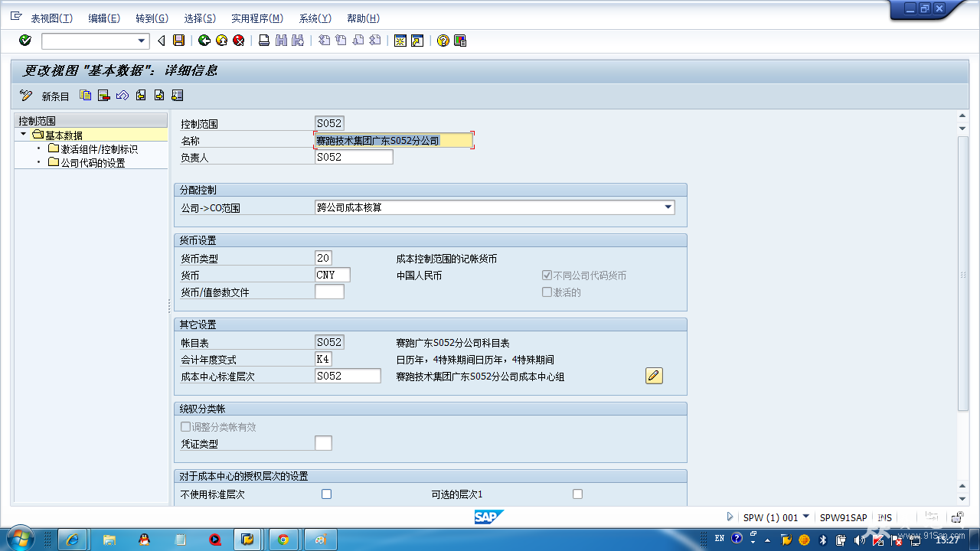
Task: Click the Next Entry icon
Action: (x=159, y=96)
